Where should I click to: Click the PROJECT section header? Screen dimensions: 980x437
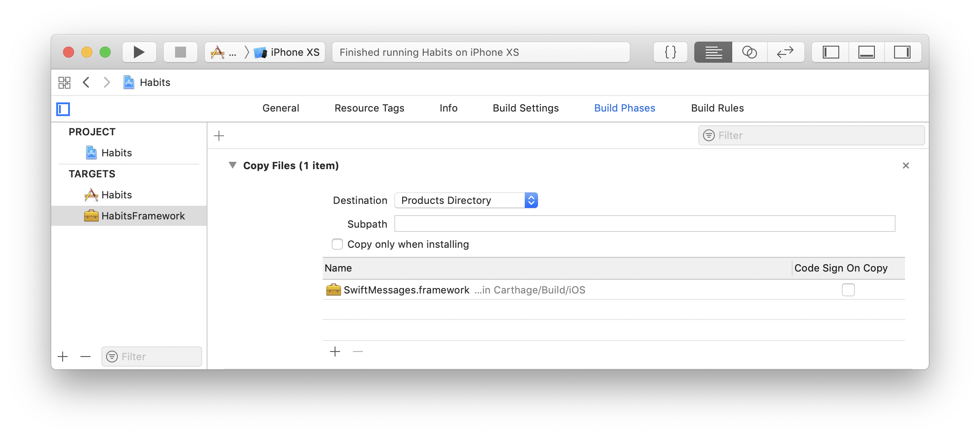[x=92, y=132]
